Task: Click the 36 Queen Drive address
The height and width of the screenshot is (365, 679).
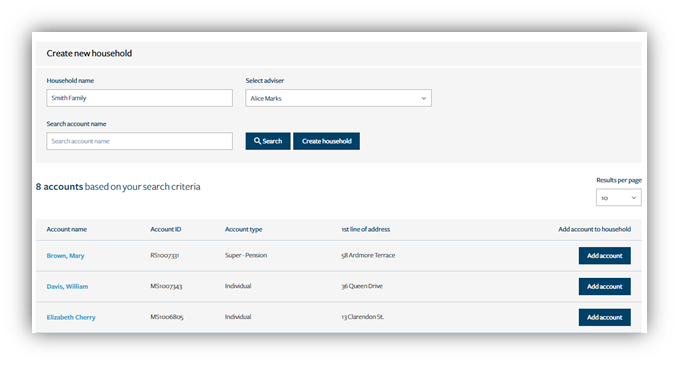Action: click(362, 286)
